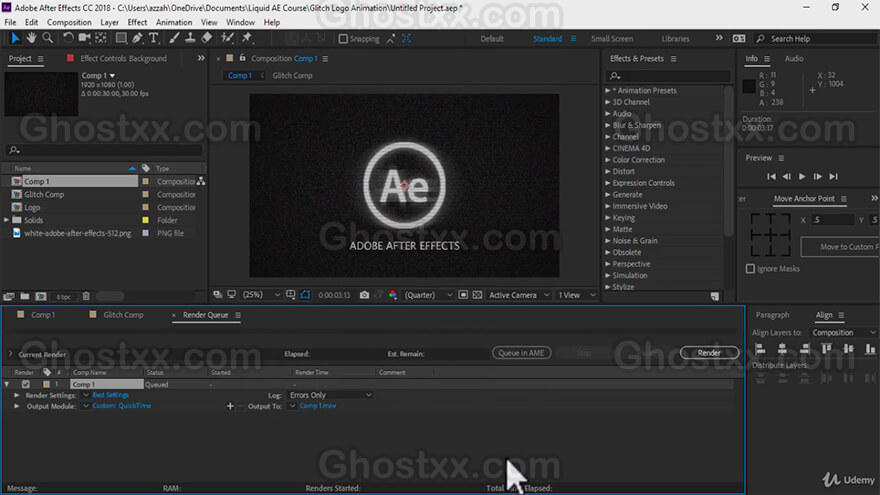Click the Info panel color swatch

point(749,86)
